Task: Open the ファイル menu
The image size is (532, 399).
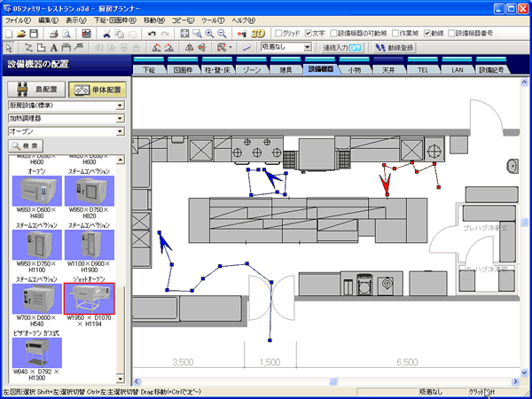Action: click(18, 19)
